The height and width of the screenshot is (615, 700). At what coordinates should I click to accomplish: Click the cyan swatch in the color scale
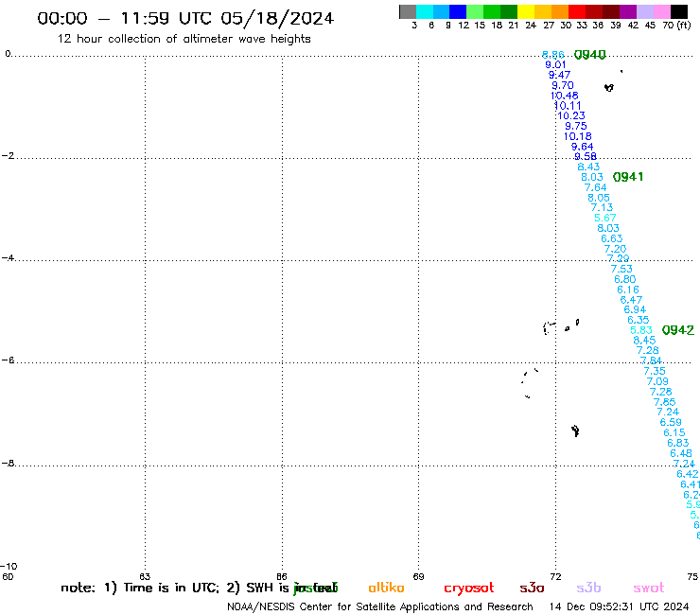(x=425, y=11)
